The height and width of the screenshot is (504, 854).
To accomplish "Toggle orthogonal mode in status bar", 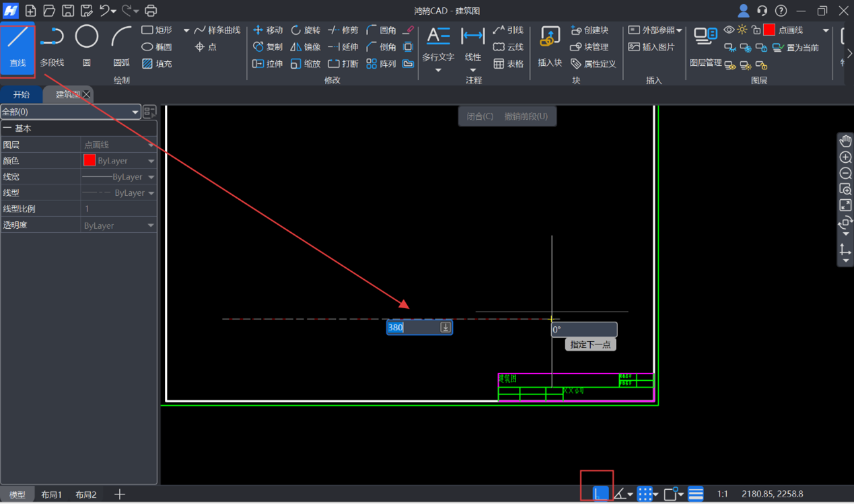I will [600, 494].
